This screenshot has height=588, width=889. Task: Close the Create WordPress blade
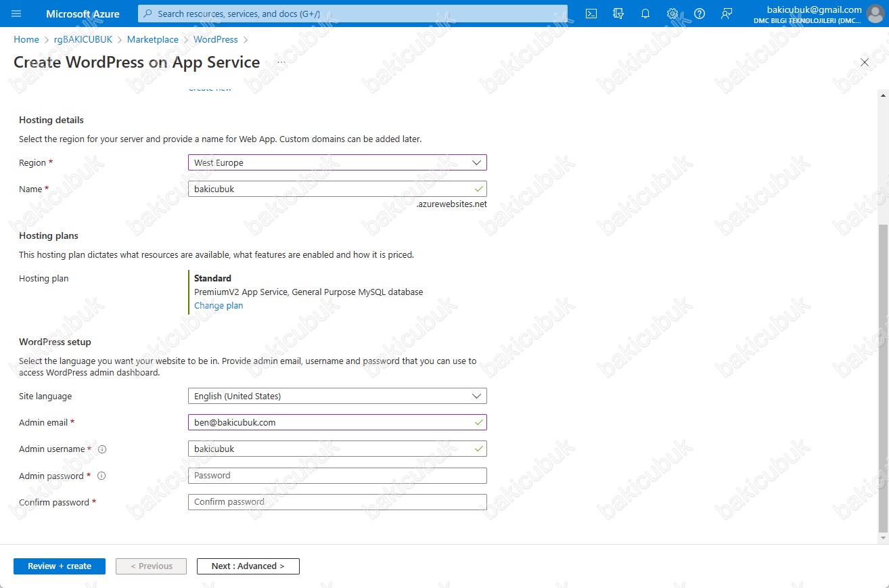coord(864,62)
